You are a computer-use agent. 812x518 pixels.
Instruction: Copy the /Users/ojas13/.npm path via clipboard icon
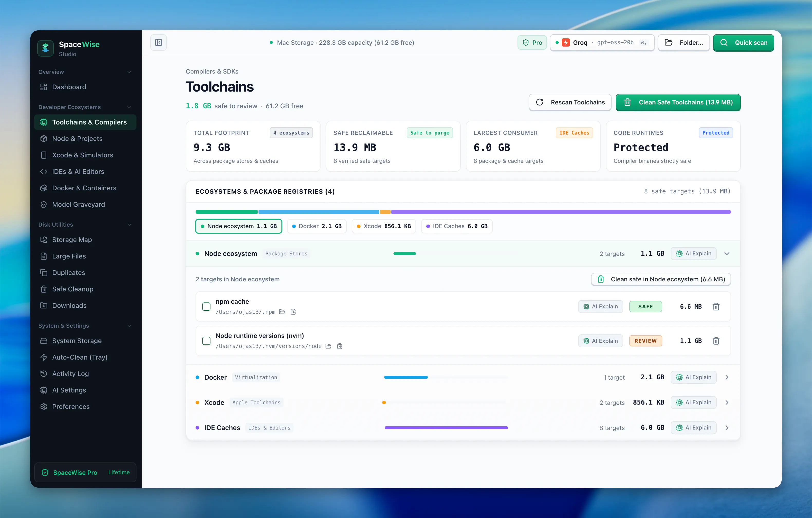tap(293, 312)
